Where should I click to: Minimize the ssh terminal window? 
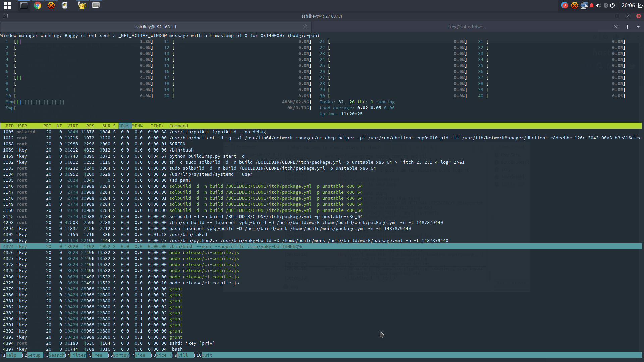[x=617, y=16]
